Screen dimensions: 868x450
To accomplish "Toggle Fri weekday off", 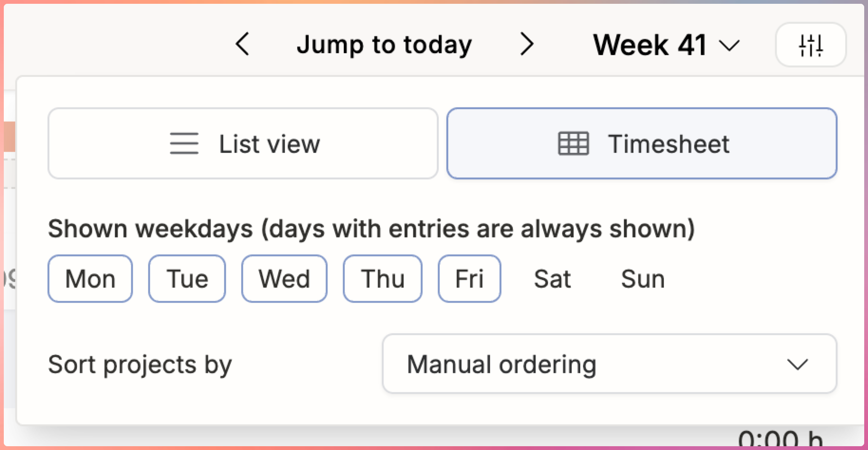I will click(x=469, y=279).
